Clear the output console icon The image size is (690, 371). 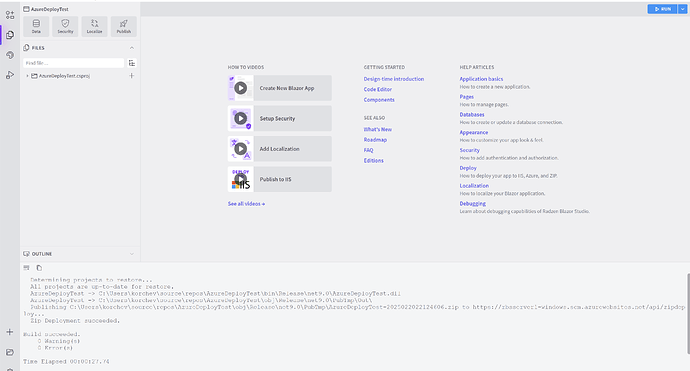pos(26,268)
